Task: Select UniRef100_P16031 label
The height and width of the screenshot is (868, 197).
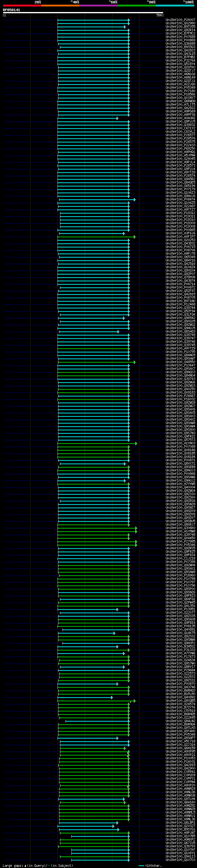Action: [x=180, y=761]
